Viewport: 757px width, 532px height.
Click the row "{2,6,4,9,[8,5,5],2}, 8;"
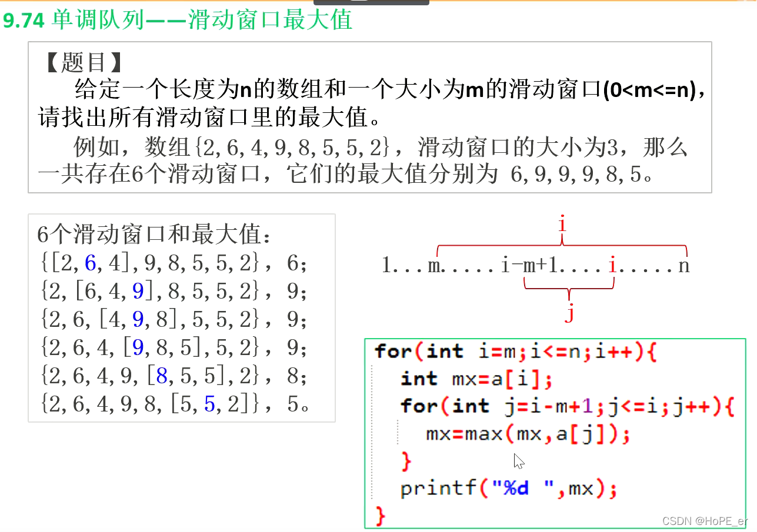(x=174, y=377)
